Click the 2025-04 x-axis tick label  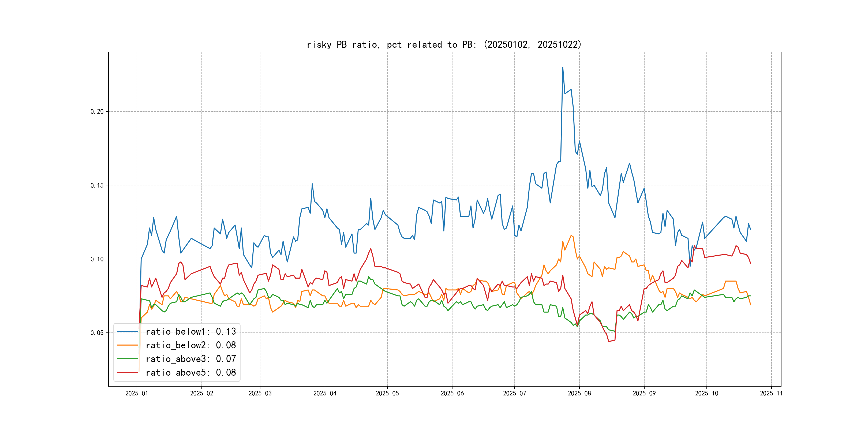[x=325, y=393]
